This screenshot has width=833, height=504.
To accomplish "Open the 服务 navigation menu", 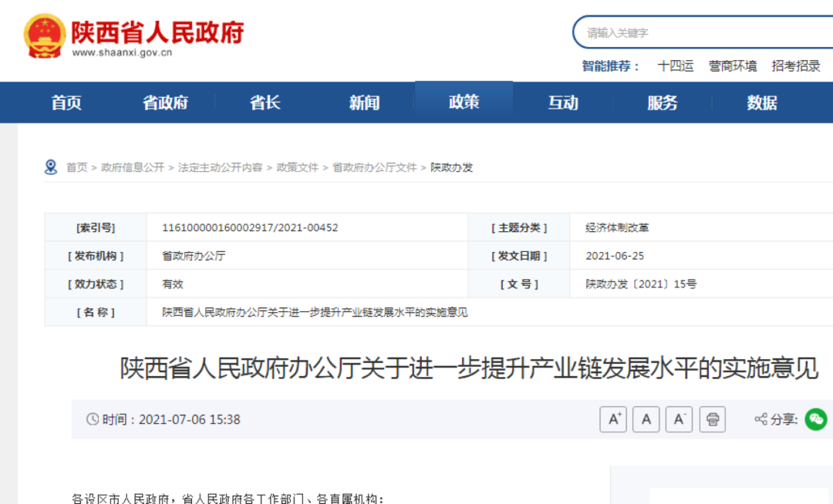I will point(663,102).
